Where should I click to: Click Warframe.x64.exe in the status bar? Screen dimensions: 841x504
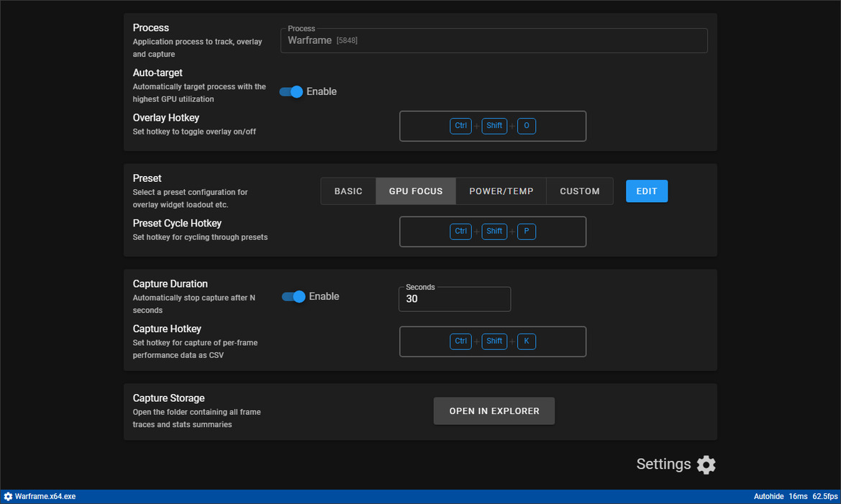(45, 497)
